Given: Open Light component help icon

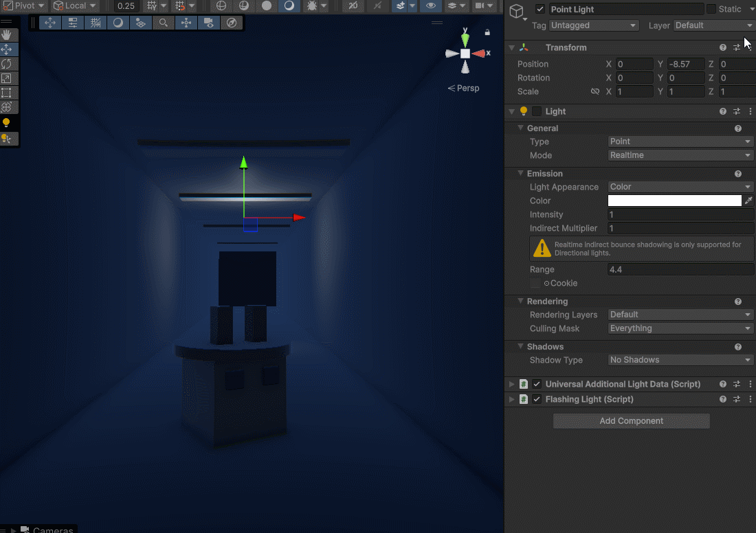Looking at the screenshot, I should 723,111.
